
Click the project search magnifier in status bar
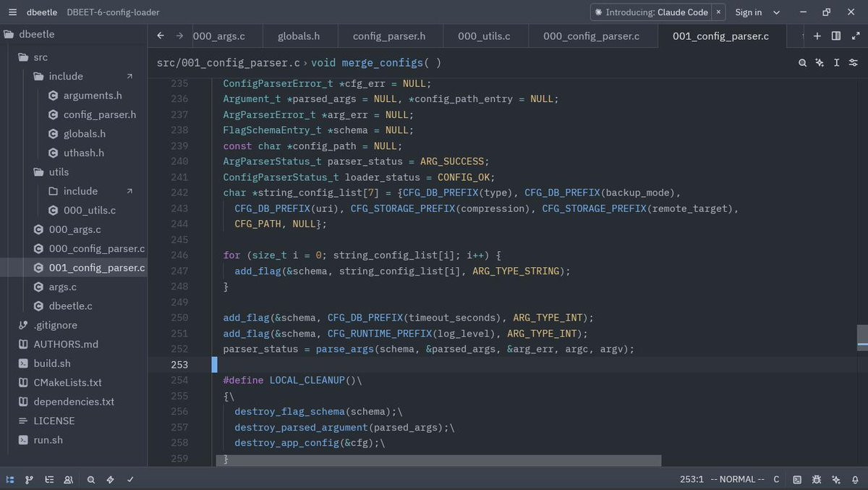91,479
